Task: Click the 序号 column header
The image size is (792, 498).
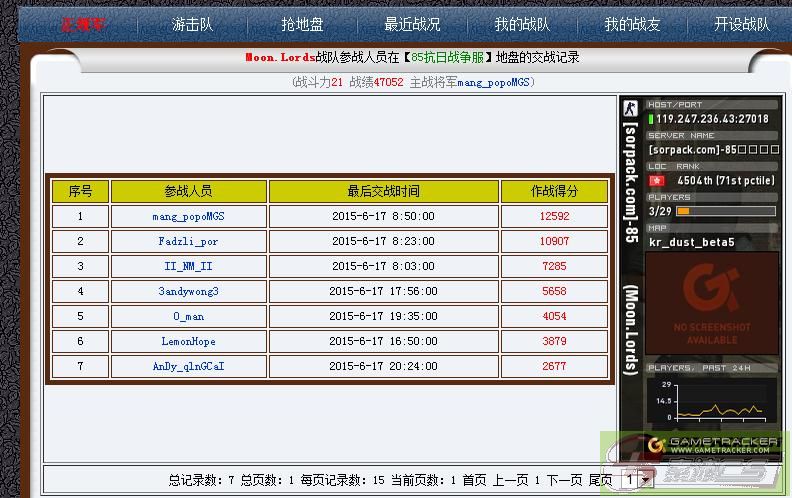Action: tap(80, 191)
